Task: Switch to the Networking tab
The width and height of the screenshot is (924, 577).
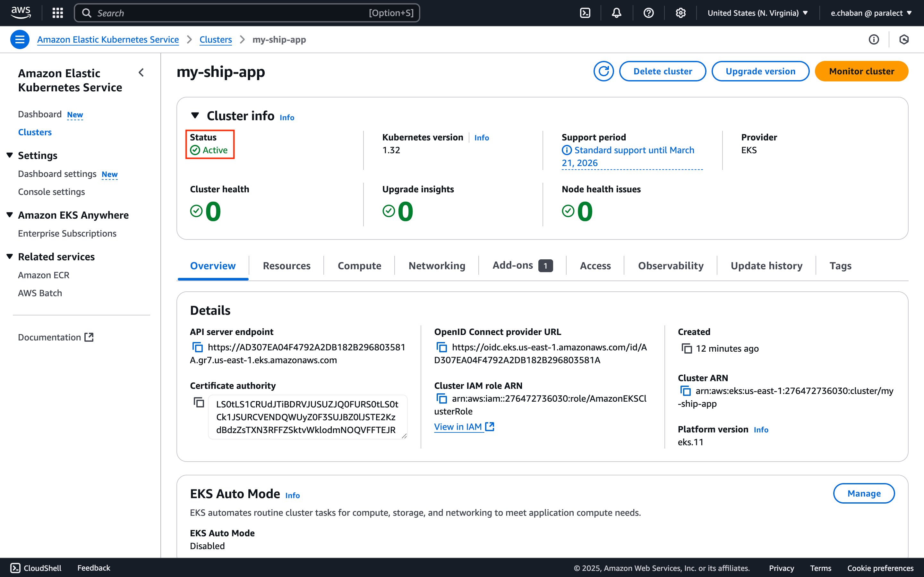Action: tap(436, 265)
